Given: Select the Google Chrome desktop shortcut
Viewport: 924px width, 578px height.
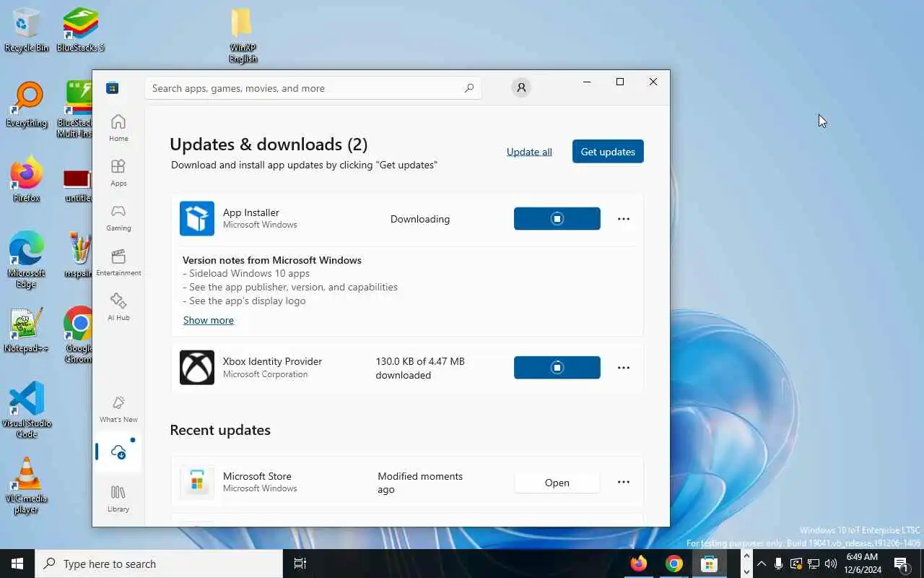Looking at the screenshot, I should click(x=77, y=335).
